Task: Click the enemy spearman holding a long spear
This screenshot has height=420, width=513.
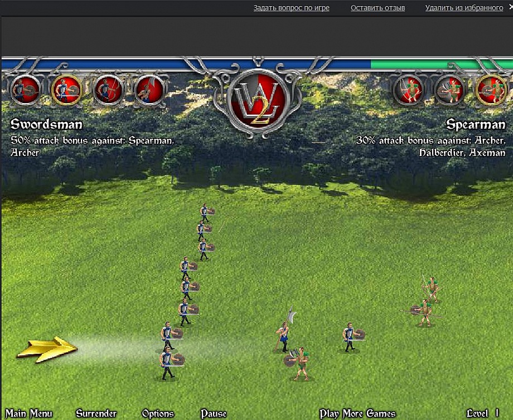Action: (424, 313)
